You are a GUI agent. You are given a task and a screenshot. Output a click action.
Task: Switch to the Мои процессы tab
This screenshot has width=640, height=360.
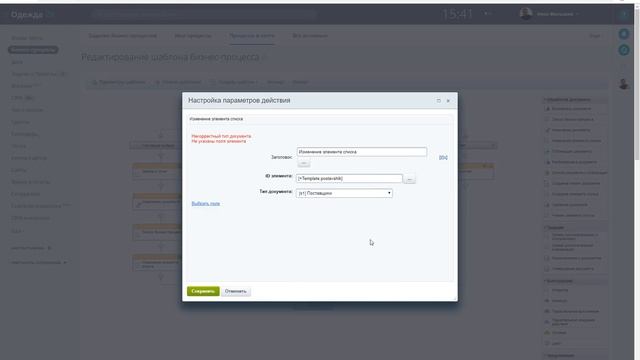coord(193,36)
